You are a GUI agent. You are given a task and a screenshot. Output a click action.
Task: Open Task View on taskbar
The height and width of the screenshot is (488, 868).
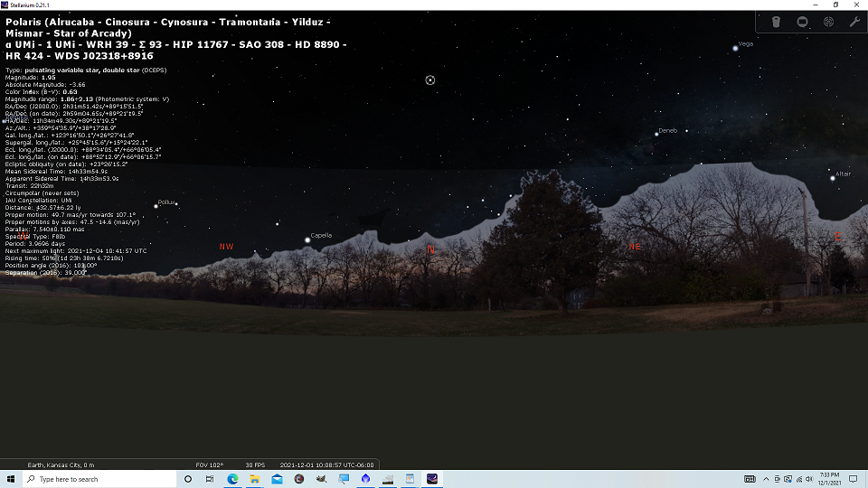[210, 479]
